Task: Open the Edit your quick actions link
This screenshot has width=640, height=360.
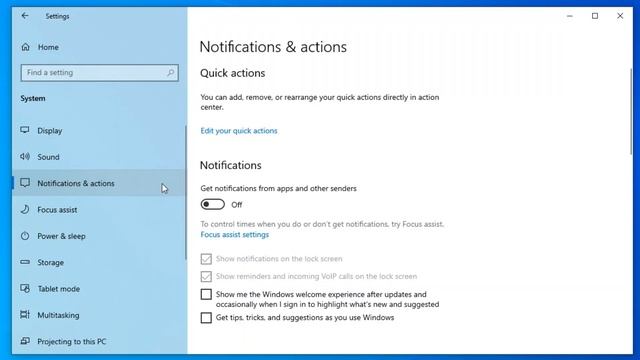Action: [239, 131]
